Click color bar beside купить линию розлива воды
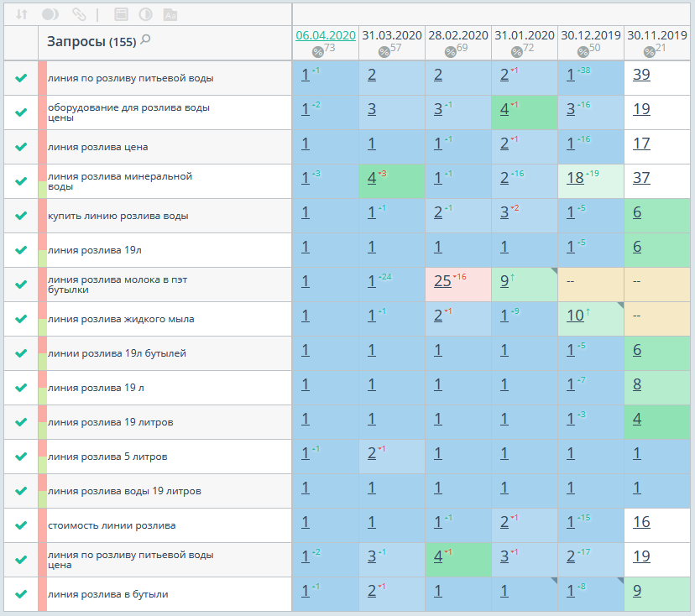695x616 pixels. coord(42,216)
